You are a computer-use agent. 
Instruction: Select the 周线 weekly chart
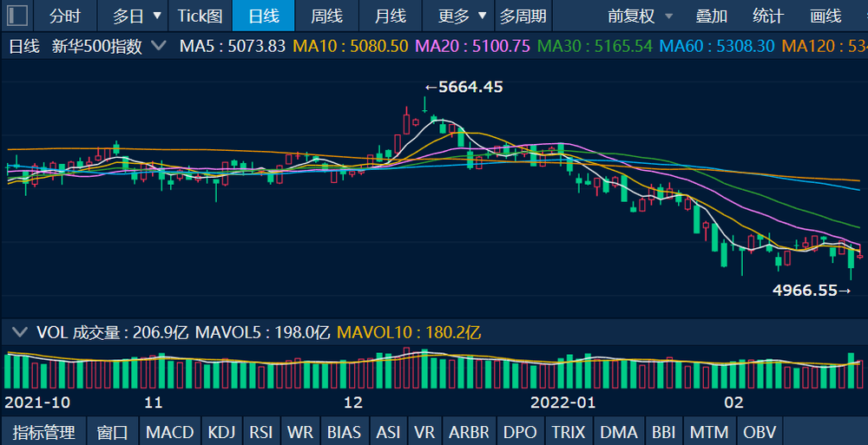[x=326, y=16]
